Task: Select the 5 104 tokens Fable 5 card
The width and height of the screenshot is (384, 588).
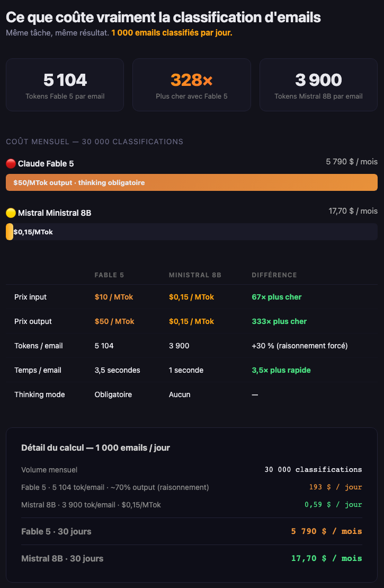Action: tap(65, 85)
